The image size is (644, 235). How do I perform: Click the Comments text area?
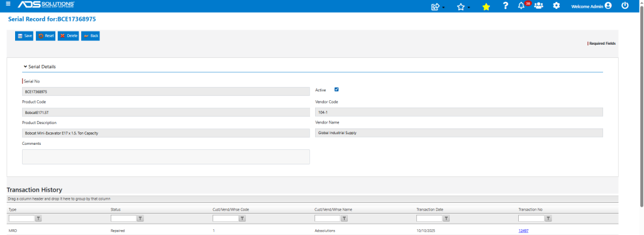(166, 157)
